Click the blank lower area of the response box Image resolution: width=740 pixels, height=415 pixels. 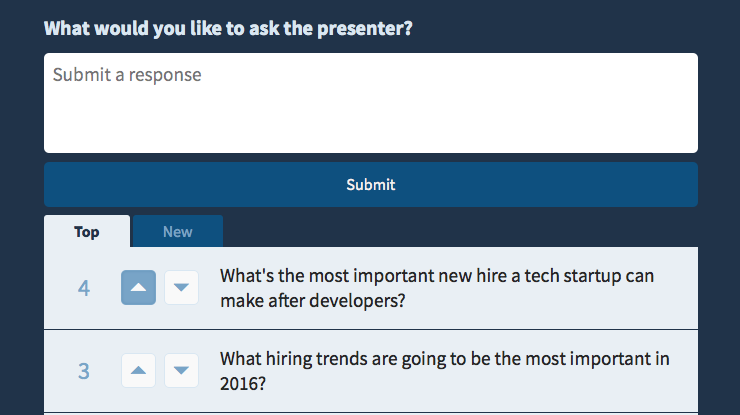pos(371,123)
